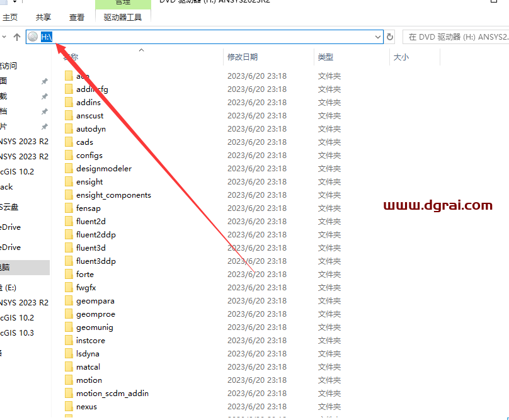Refresh the H:\ folder view
Viewport: 509px width, 420px height.
click(x=389, y=37)
